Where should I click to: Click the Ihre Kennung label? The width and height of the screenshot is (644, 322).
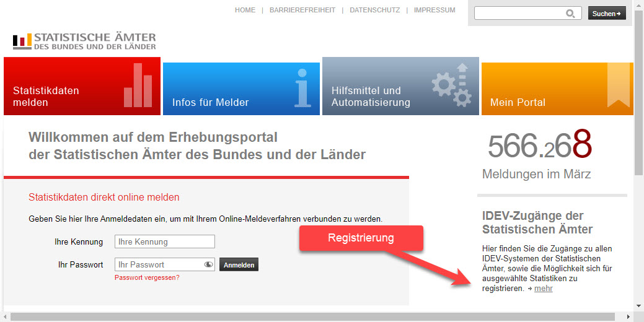point(79,241)
